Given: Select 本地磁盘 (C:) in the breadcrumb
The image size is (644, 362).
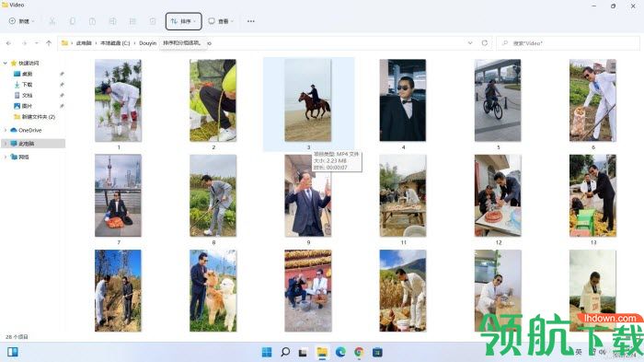Looking at the screenshot, I should [x=115, y=42].
